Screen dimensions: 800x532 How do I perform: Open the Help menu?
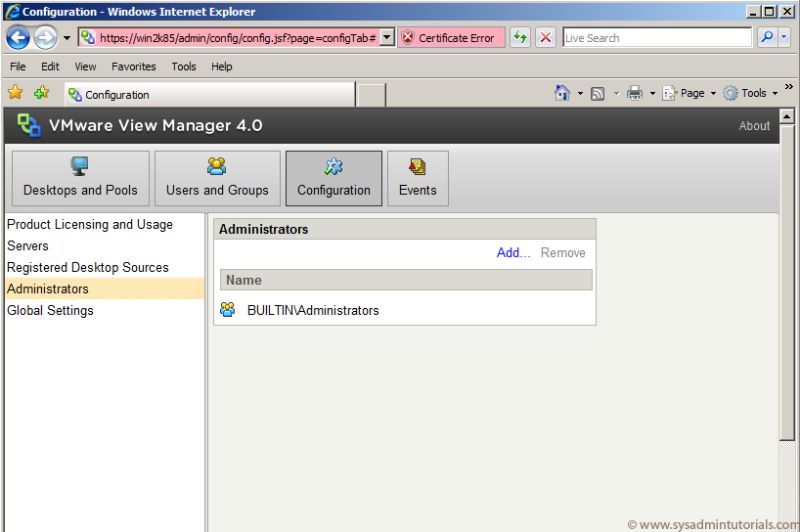(221, 66)
